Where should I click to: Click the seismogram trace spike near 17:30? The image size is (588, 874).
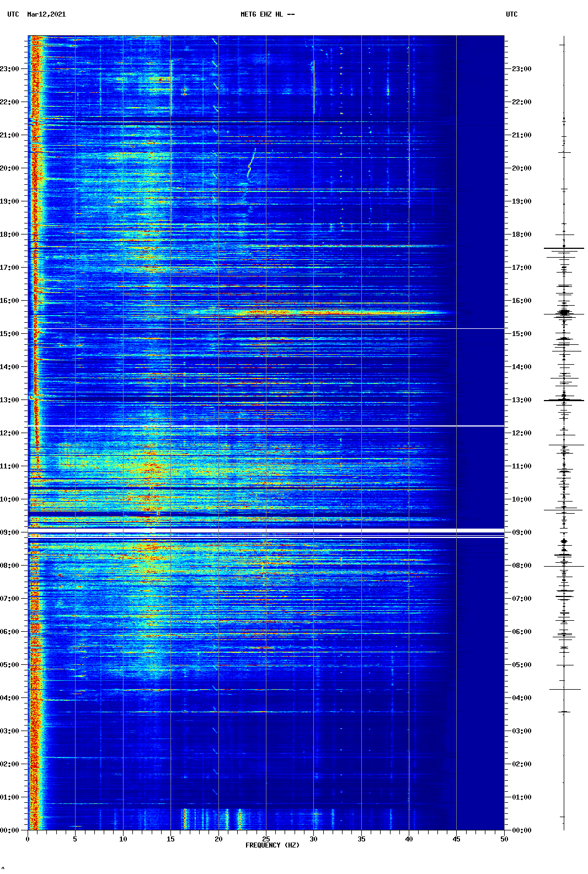[564, 248]
